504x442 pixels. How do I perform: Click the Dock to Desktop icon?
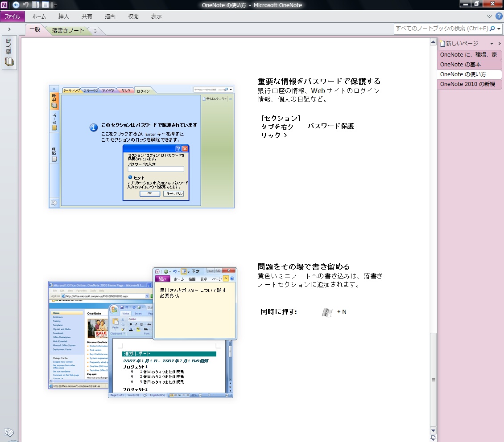pos(36,5)
